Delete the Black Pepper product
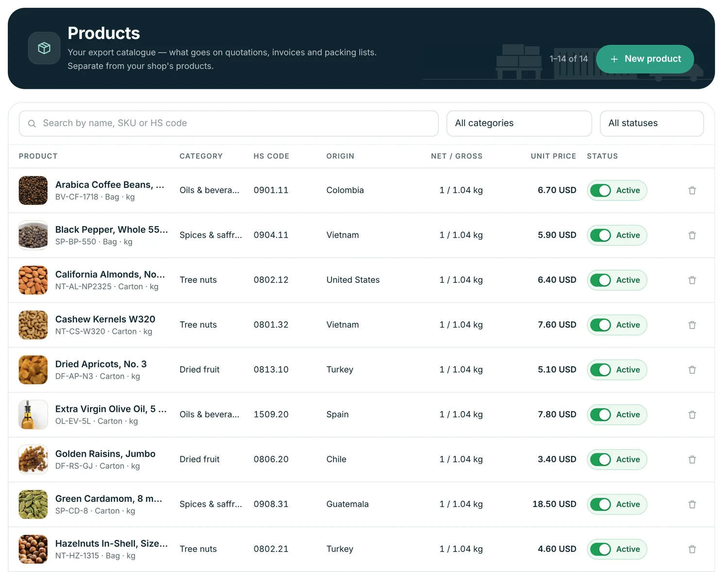 692,235
